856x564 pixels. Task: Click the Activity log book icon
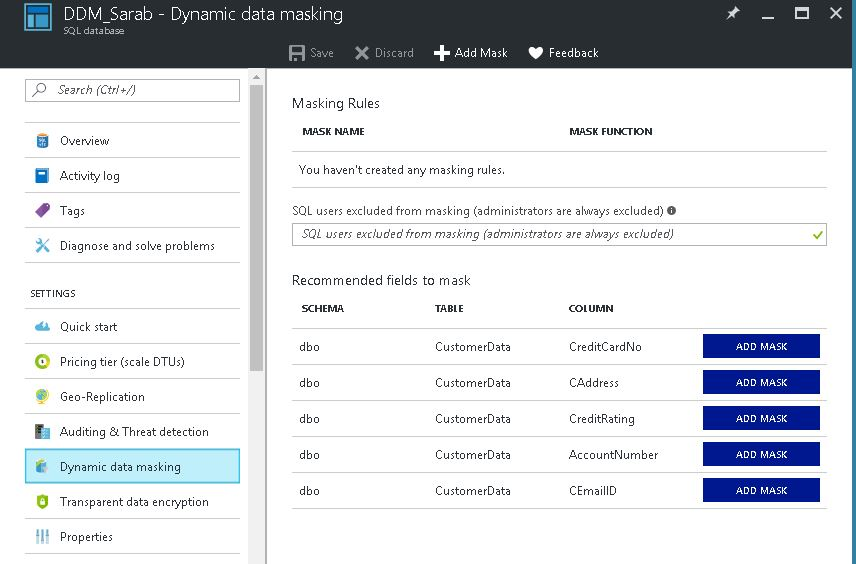(x=42, y=176)
